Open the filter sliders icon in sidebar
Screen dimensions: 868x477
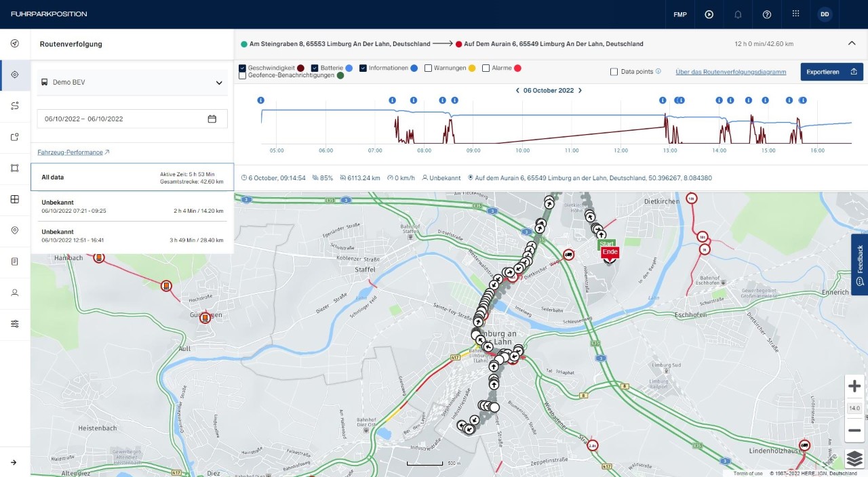pyautogui.click(x=15, y=324)
